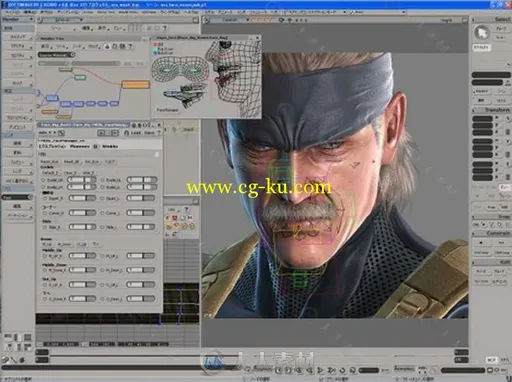512x382 pixels.
Task: Click play forward in playback controls
Action: (x=320, y=370)
